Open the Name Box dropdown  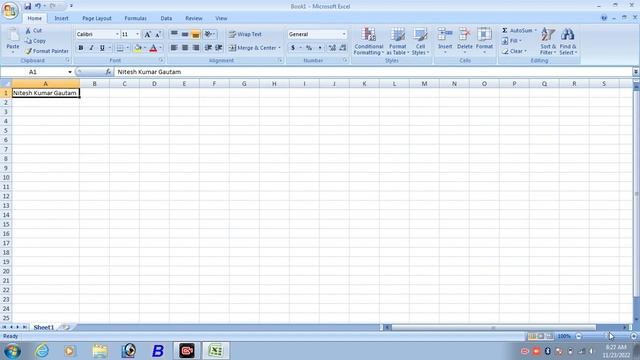coord(70,72)
